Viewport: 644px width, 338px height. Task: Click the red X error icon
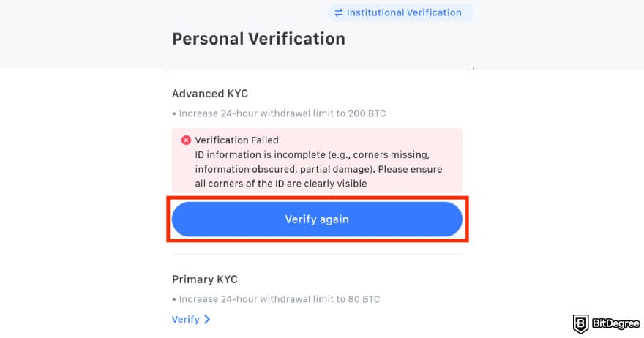(186, 140)
